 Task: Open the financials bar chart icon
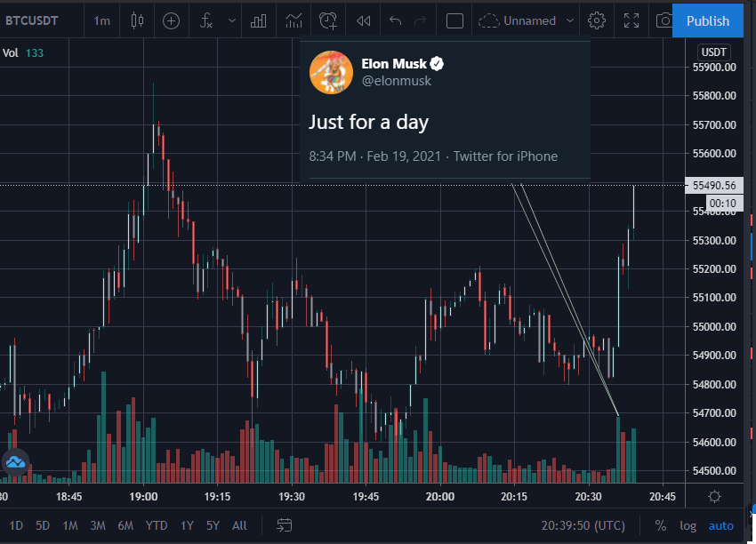tap(259, 20)
